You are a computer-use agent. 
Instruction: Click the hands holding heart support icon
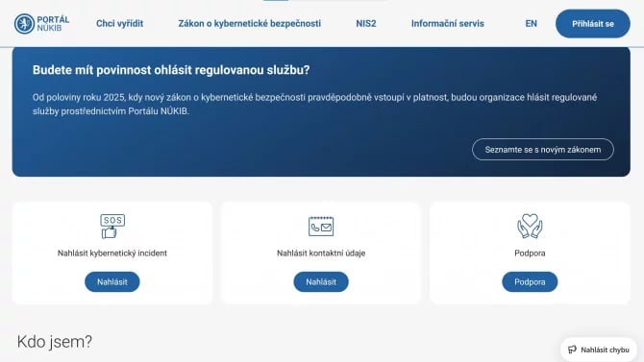530,226
